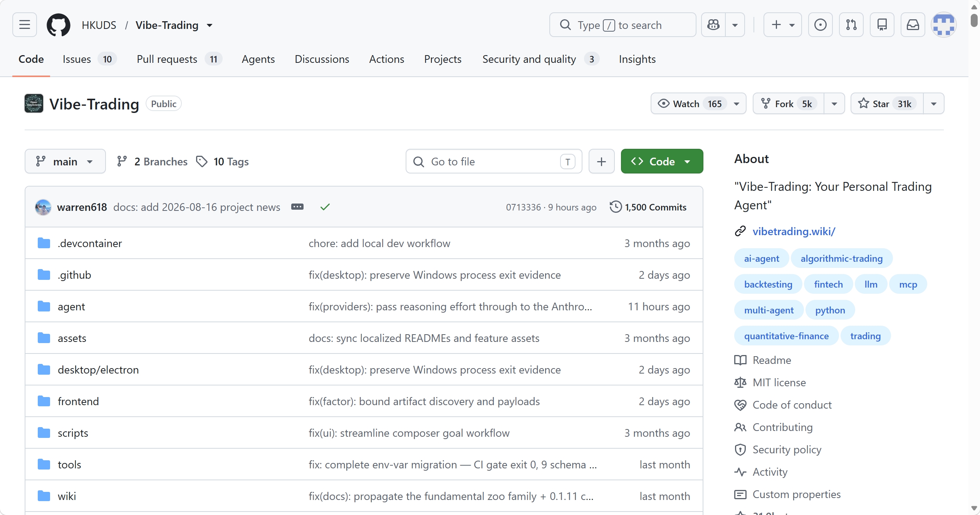The width and height of the screenshot is (980, 515).
Task: Click the Vibe-Trading repository avatar image
Action: (x=34, y=104)
